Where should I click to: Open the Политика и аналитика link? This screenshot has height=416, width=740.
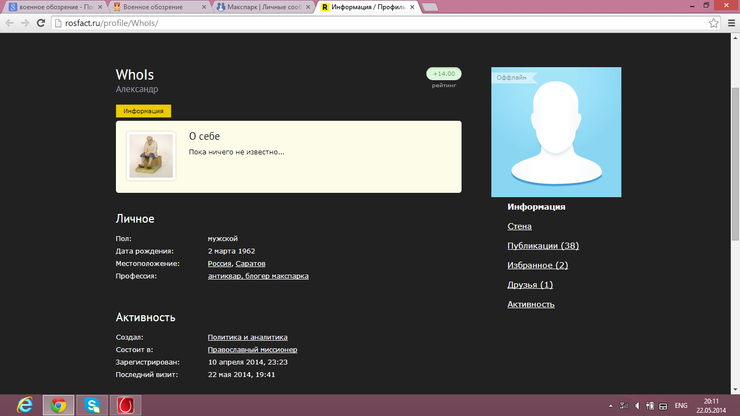247,337
